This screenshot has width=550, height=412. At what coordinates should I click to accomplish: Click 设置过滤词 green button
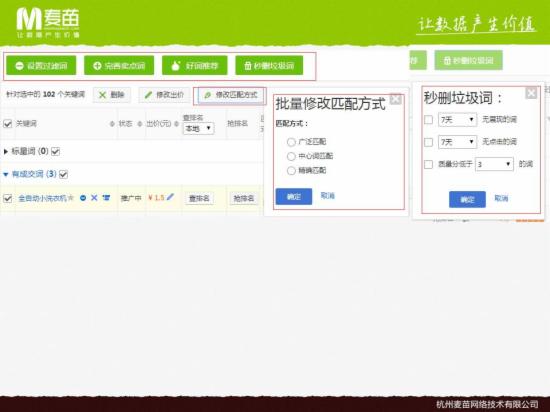click(41, 66)
